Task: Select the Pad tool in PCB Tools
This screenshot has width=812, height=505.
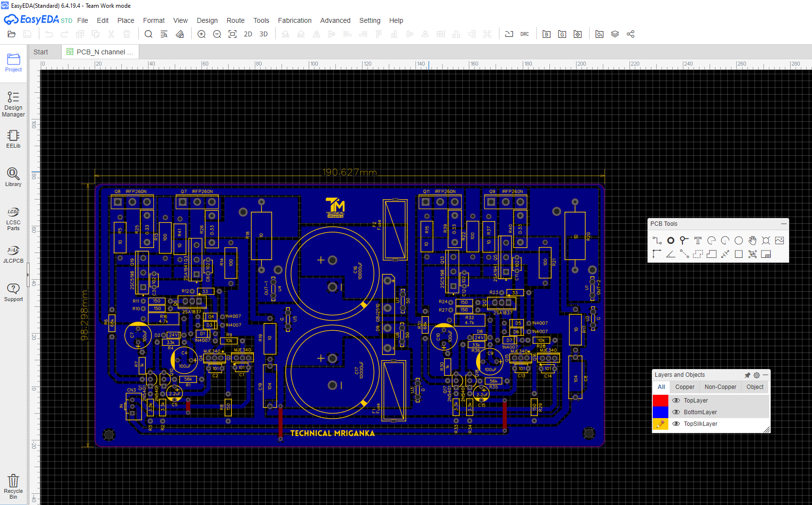Action: (x=671, y=240)
